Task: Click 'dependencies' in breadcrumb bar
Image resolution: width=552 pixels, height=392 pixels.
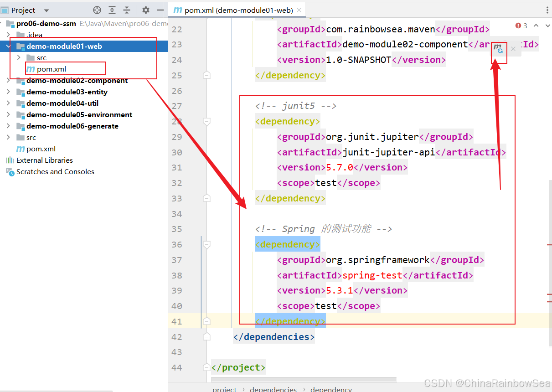Action: [273, 389]
